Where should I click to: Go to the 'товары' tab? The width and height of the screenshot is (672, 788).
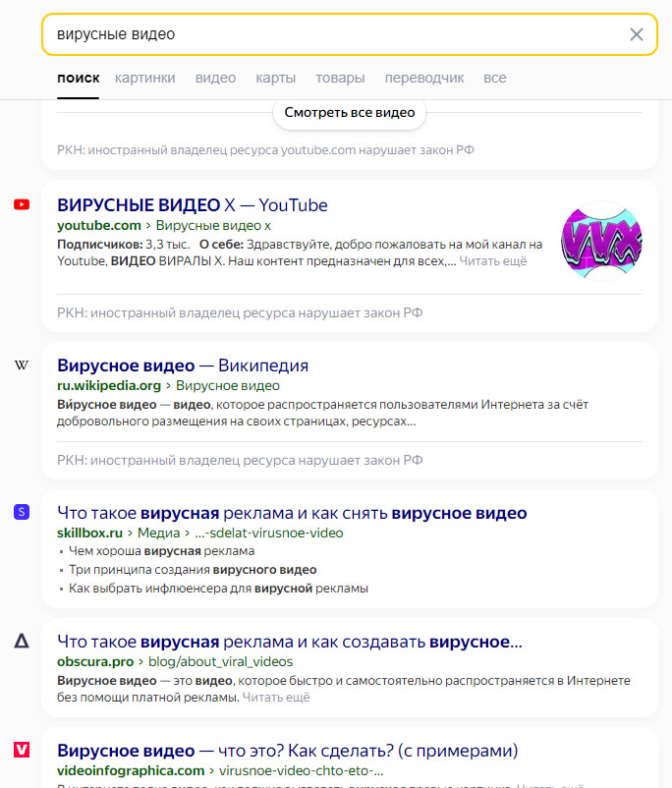click(x=340, y=78)
